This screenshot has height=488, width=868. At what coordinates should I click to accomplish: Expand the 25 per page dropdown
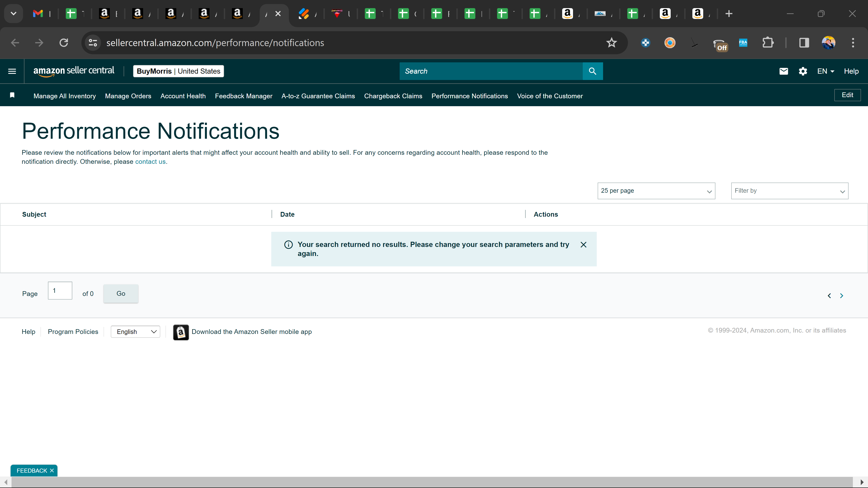coord(656,191)
